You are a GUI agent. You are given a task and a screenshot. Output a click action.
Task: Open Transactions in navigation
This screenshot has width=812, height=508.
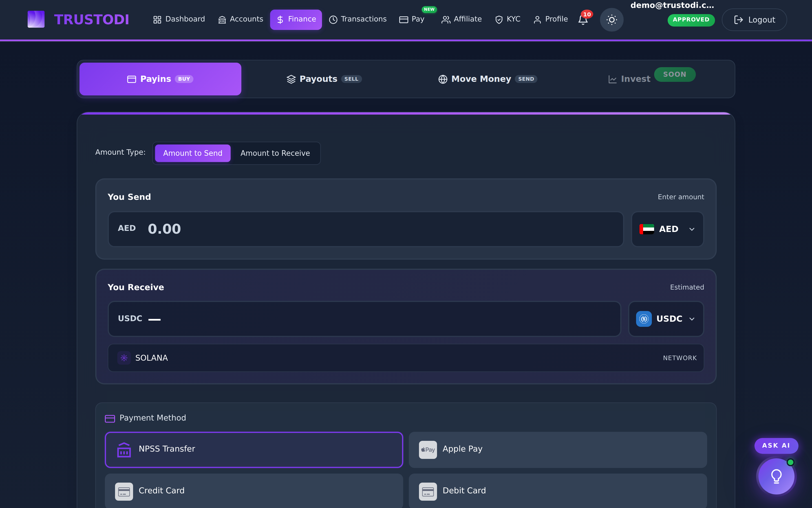pyautogui.click(x=358, y=19)
